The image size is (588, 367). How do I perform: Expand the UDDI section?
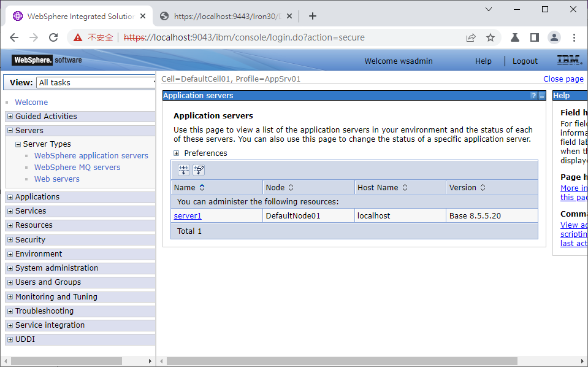pos(10,339)
